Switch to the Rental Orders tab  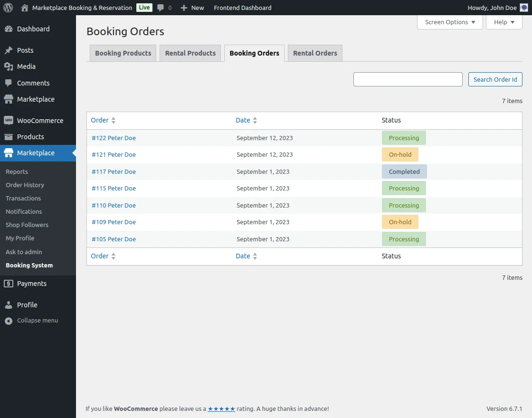coord(315,53)
